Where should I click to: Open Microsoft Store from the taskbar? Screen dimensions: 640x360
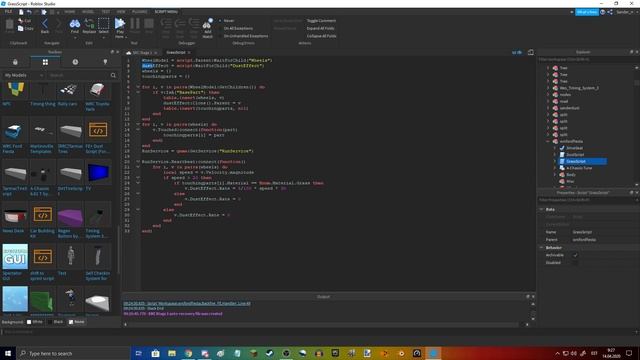[x=156, y=353]
